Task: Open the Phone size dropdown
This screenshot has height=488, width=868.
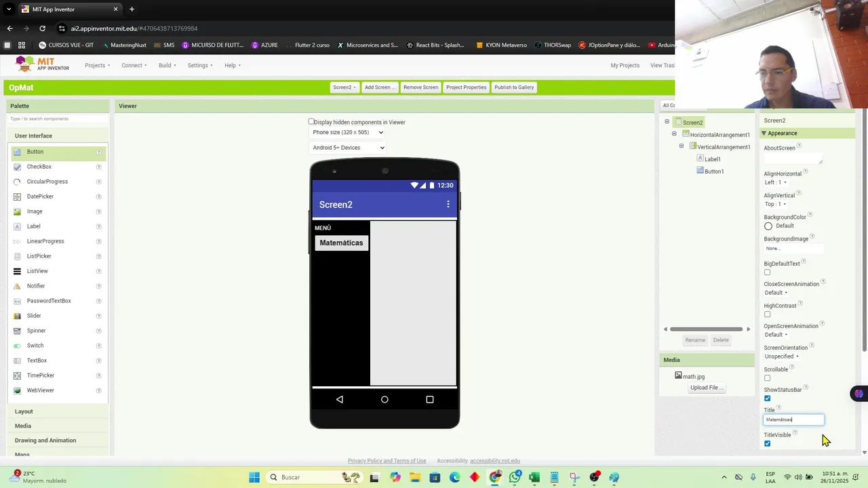Action: click(347, 132)
